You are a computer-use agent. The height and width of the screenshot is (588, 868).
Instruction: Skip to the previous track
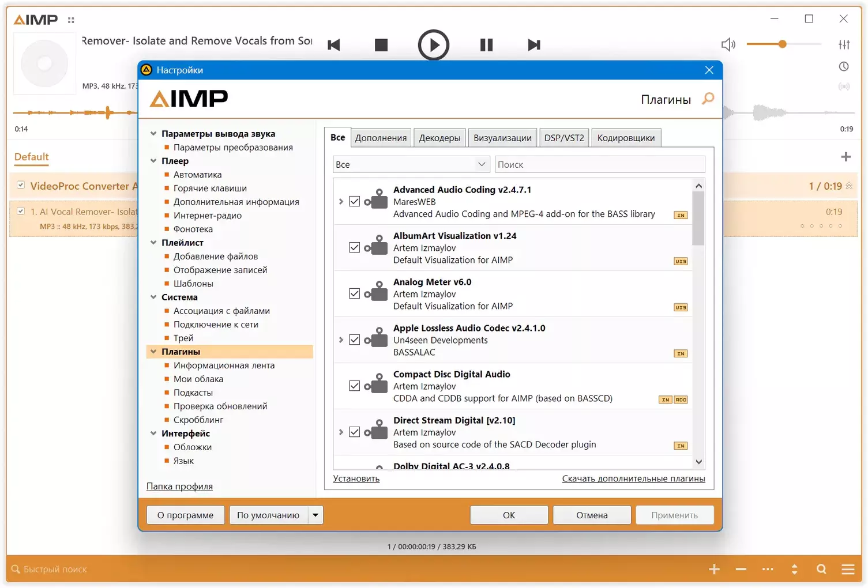coord(334,45)
